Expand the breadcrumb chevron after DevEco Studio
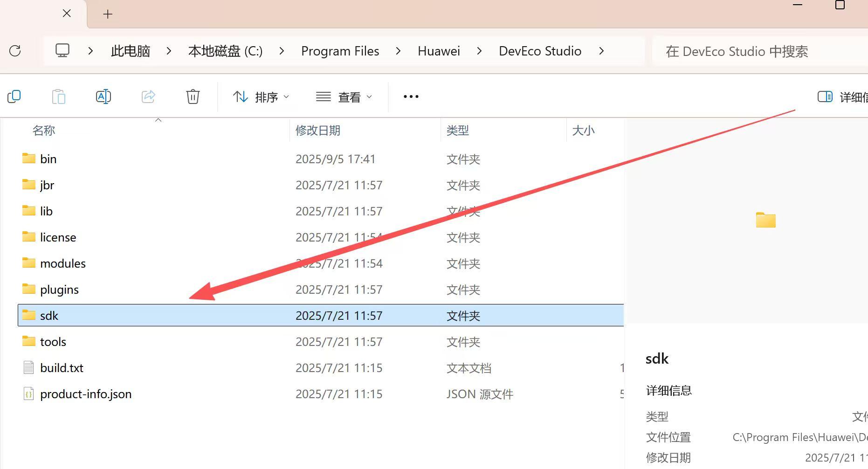Viewport: 868px width, 469px height. tap(602, 51)
